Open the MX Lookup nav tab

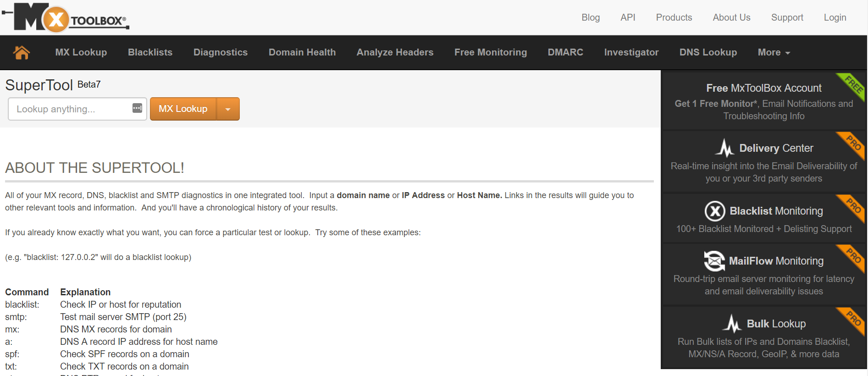[x=81, y=52]
